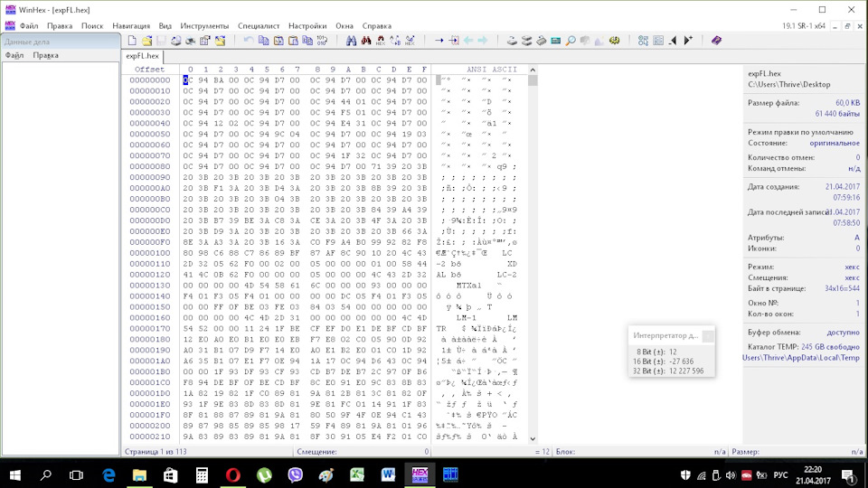This screenshot has width=868, height=488.
Task: Open Файл menu in Данные дела panel
Action: pyautogui.click(x=14, y=55)
